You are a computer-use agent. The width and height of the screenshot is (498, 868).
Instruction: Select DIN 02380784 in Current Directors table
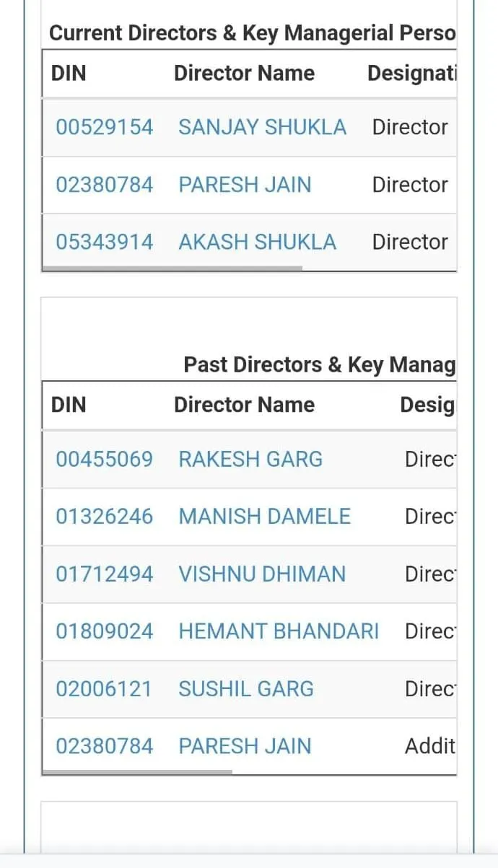(x=104, y=185)
